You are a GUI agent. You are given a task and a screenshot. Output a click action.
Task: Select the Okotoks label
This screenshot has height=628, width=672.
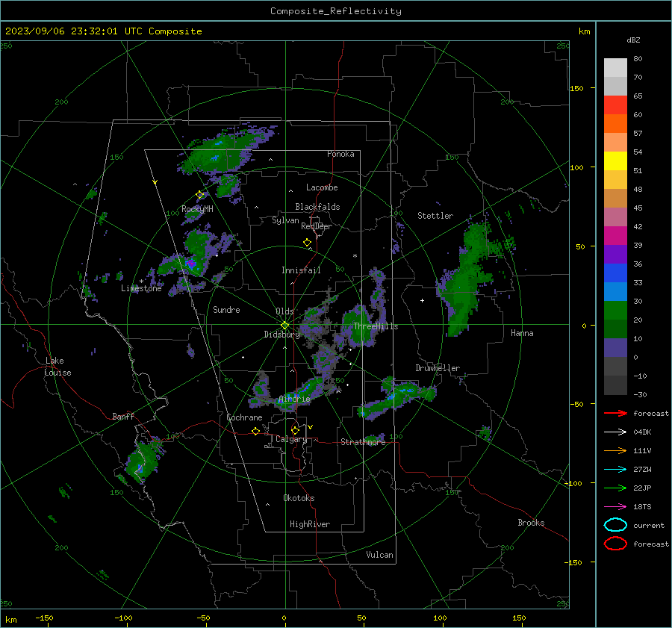tap(299, 498)
